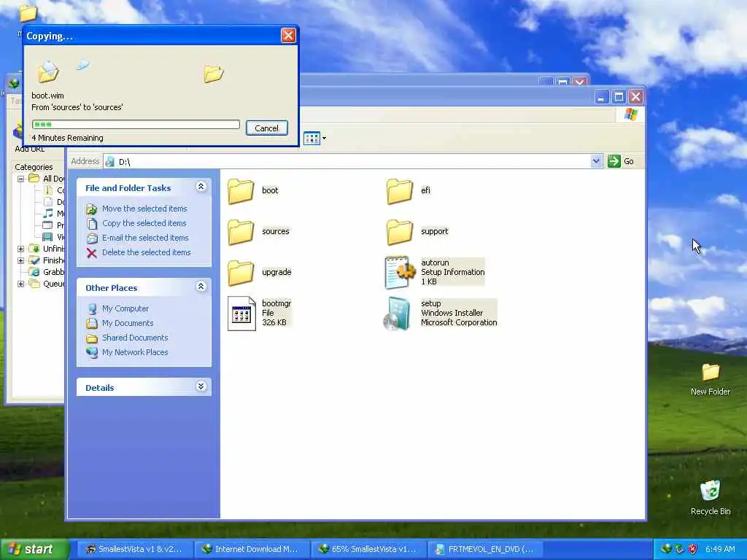
Task: Select the autorun Setup Information file icon
Action: pos(399,273)
